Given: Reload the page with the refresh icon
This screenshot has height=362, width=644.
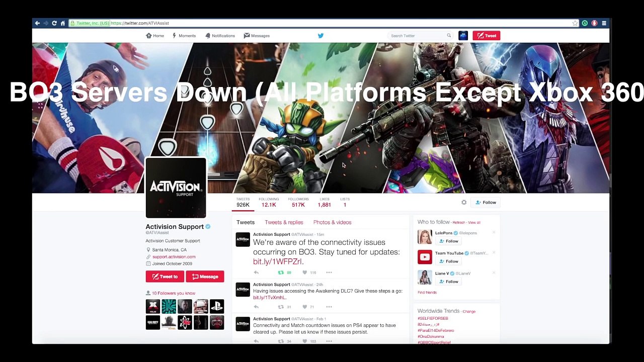Looking at the screenshot, I should click(54, 23).
